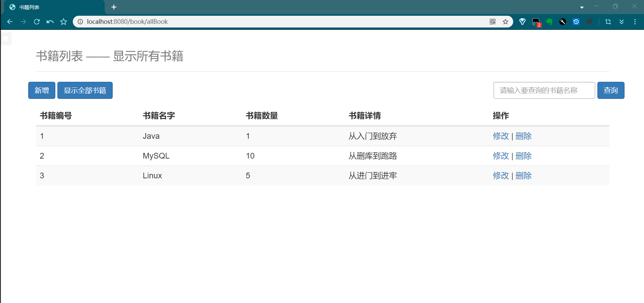Click 修改 link for Java row

501,136
